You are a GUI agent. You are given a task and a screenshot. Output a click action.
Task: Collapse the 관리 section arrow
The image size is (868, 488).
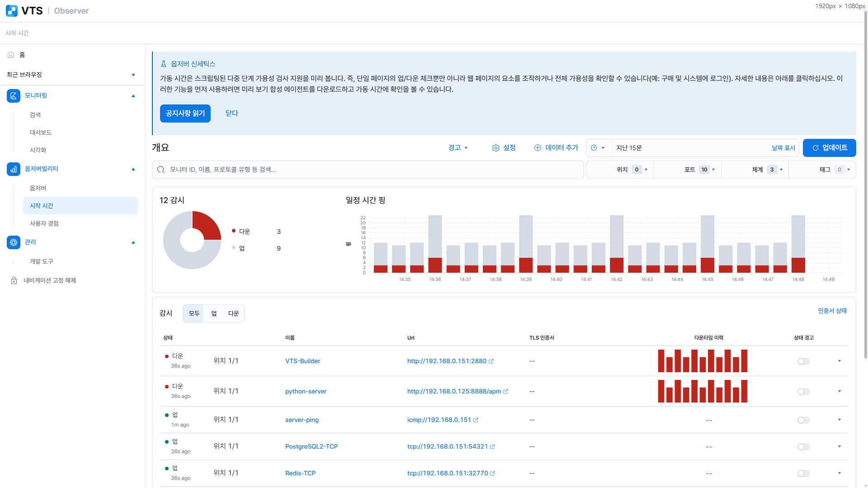click(133, 242)
